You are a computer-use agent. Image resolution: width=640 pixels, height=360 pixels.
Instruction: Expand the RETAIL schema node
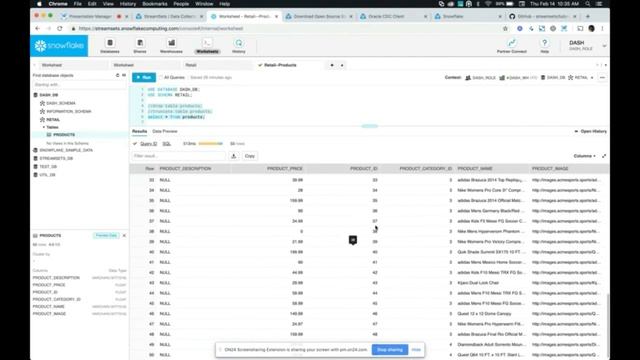(53, 120)
